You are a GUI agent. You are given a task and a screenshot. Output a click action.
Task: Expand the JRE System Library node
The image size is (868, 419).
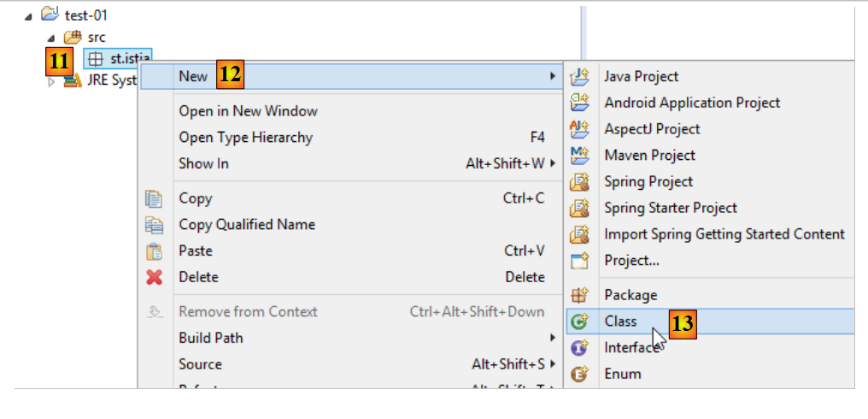click(x=50, y=81)
